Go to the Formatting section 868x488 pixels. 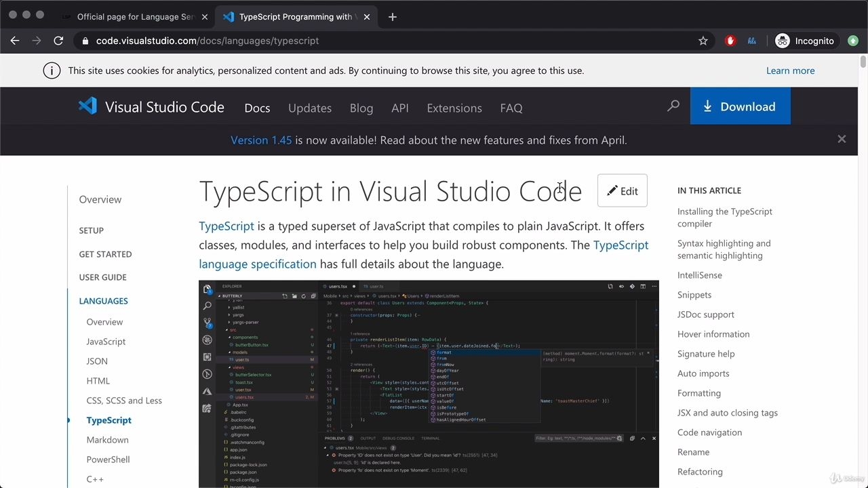(699, 393)
